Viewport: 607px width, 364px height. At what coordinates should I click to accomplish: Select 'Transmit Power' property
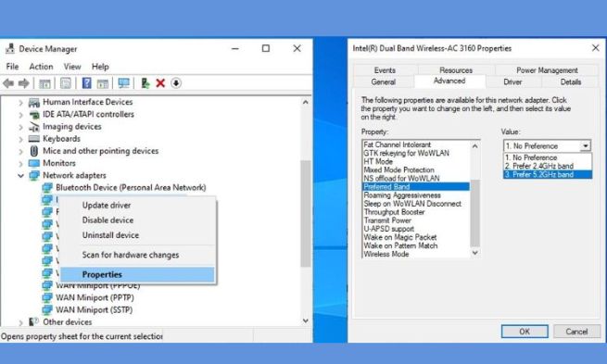[387, 220]
